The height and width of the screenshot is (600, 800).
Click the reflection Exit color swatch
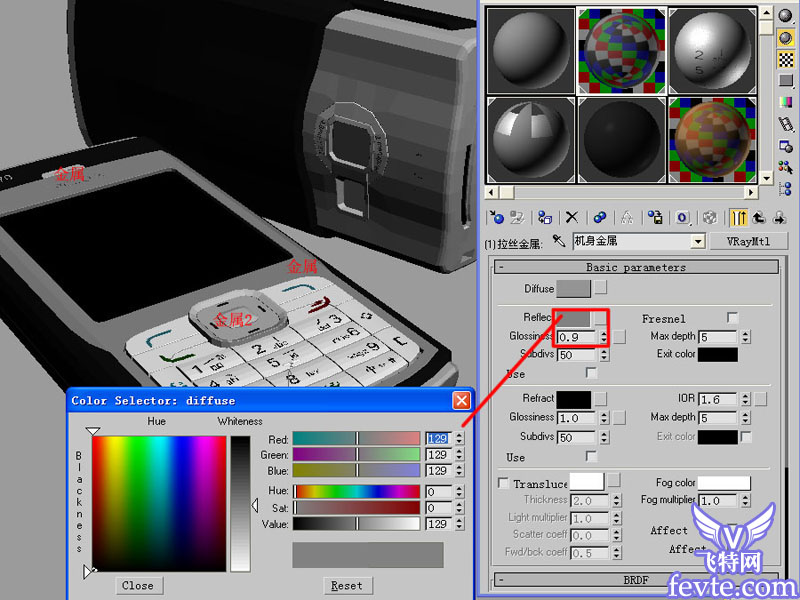click(718, 354)
